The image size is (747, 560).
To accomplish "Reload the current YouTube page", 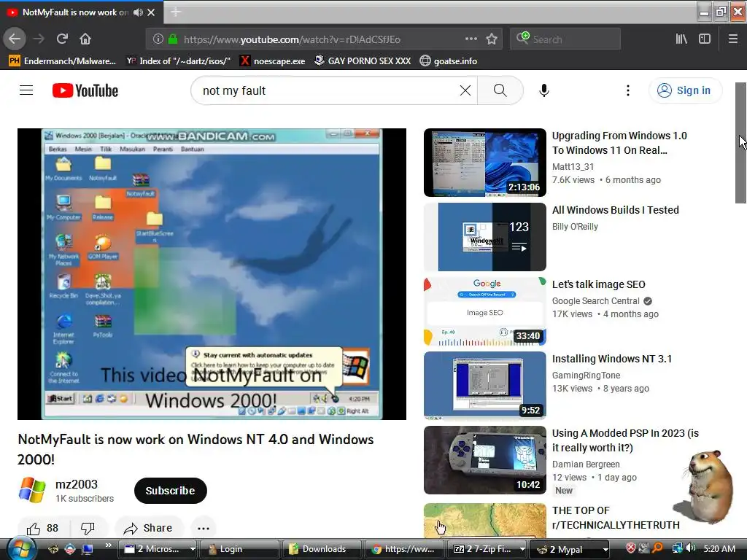I will pos(62,39).
